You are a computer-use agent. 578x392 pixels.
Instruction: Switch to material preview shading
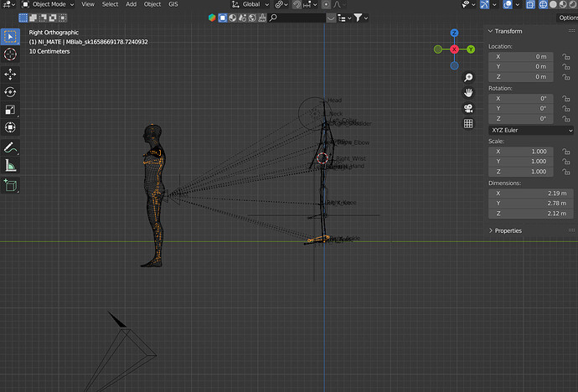[563, 4]
